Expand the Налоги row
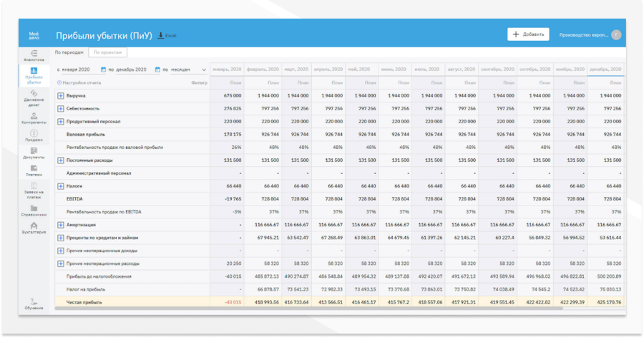The width and height of the screenshot is (644, 338). tap(60, 186)
